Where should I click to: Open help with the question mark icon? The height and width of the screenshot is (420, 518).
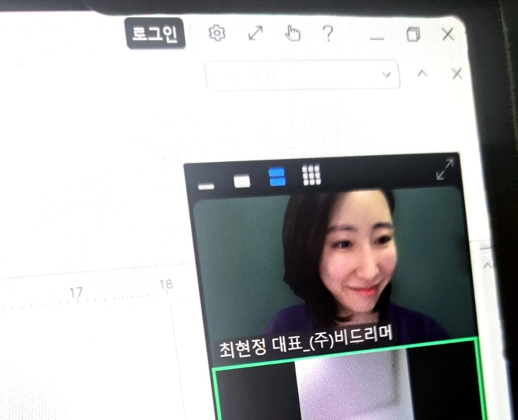(328, 33)
